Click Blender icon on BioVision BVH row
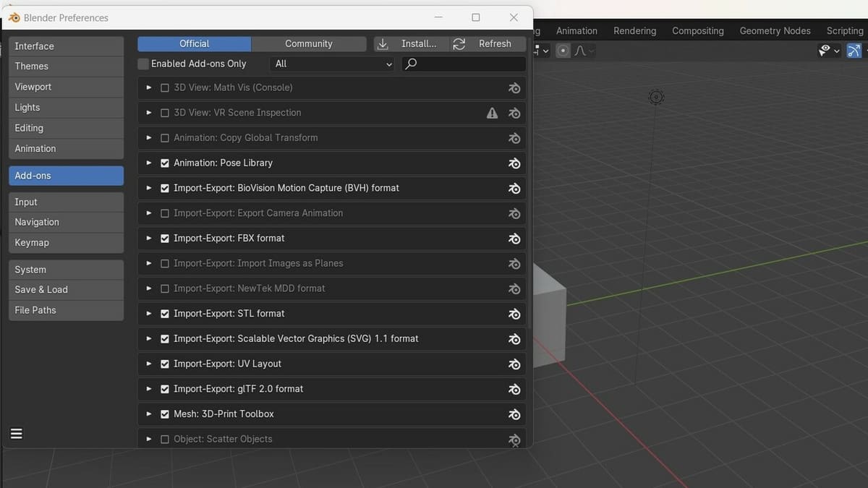 coord(514,188)
